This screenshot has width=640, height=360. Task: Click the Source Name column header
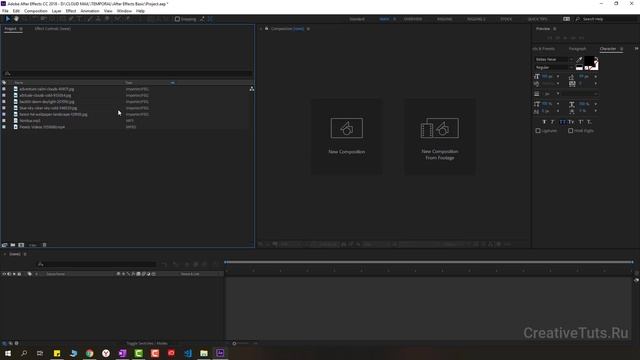tap(56, 274)
